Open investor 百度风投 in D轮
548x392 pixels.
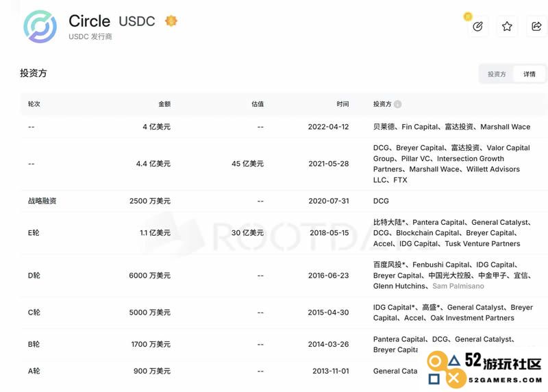(388, 265)
